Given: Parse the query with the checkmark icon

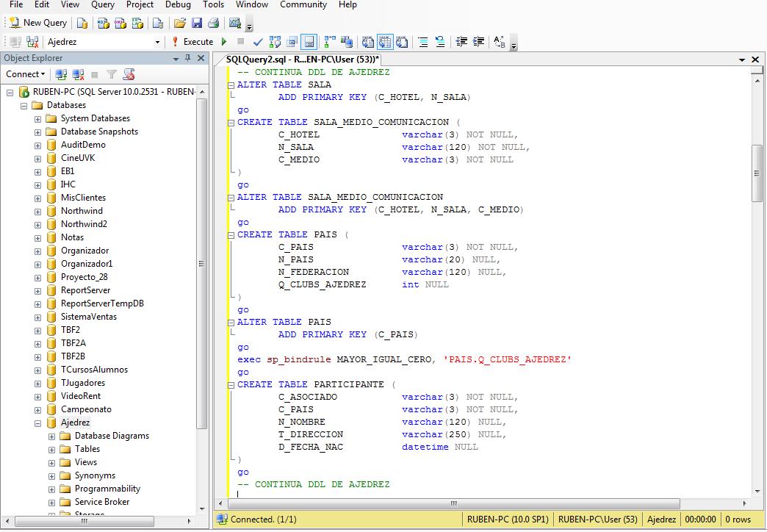Looking at the screenshot, I should (257, 42).
